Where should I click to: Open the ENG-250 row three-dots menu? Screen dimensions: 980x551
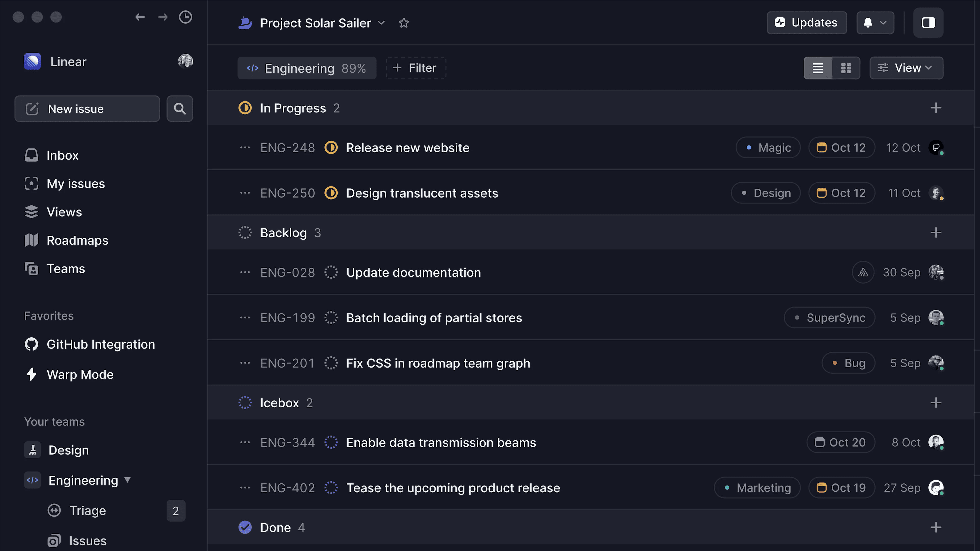coord(245,193)
